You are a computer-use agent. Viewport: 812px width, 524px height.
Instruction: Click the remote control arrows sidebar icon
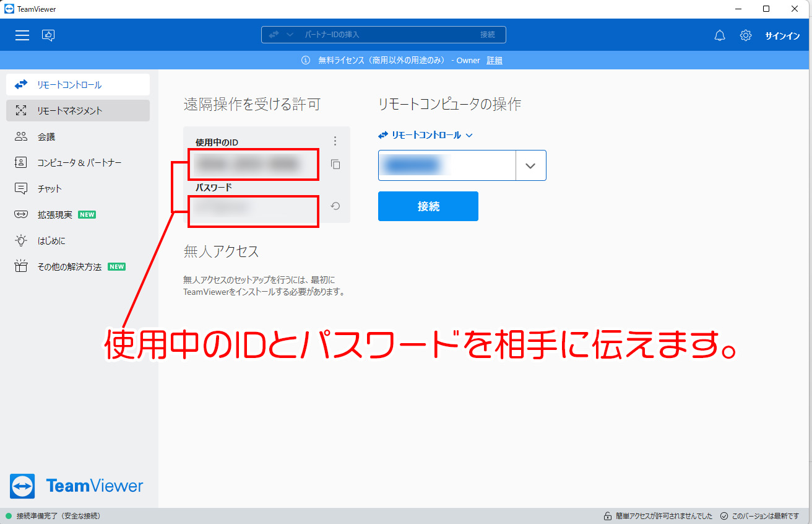point(21,84)
